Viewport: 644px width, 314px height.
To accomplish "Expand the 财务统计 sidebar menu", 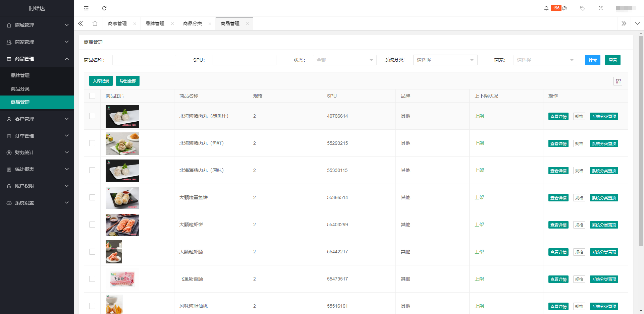I will [x=37, y=152].
